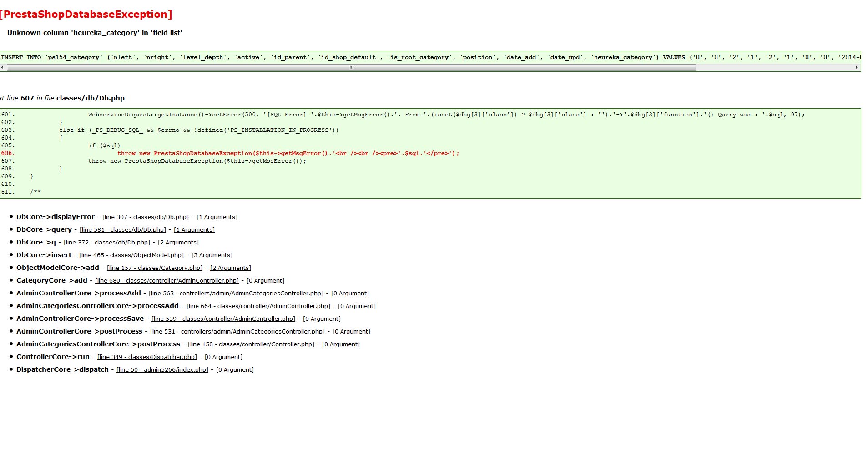Follow the line 157 Category.php link
868x454 pixels.
tap(155, 268)
